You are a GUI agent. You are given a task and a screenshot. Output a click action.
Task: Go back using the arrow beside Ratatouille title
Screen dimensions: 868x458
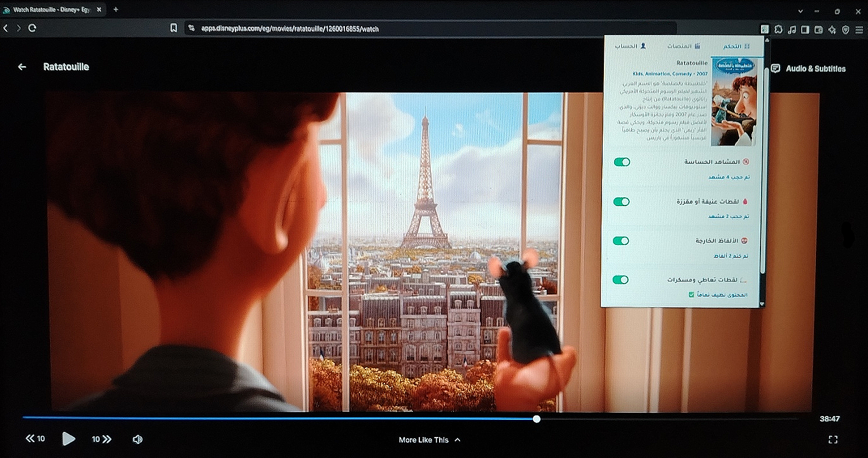pos(22,67)
